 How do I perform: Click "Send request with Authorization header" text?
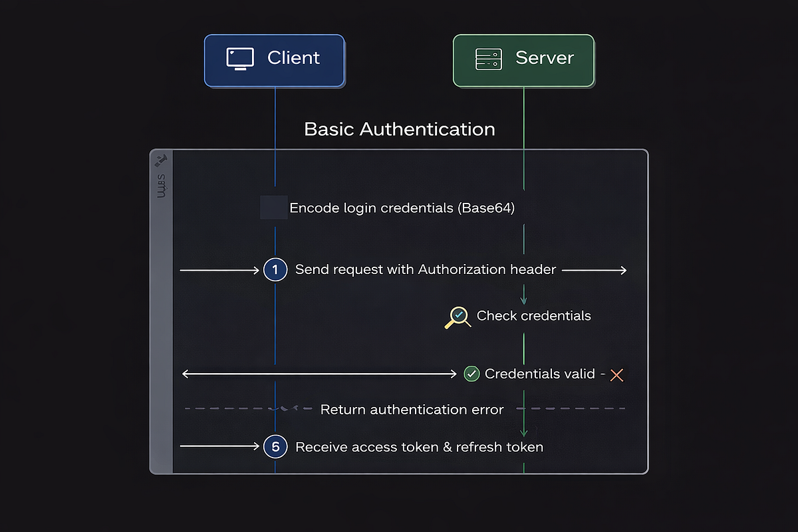[x=426, y=269]
